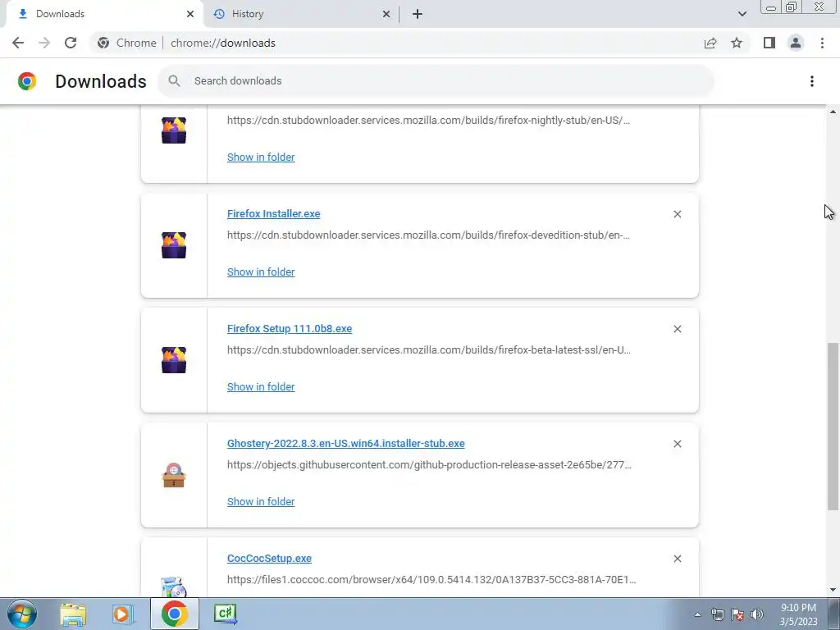Image resolution: width=840 pixels, height=630 pixels.
Task: Click the firefox-nightly-stub source URL
Action: tap(428, 121)
